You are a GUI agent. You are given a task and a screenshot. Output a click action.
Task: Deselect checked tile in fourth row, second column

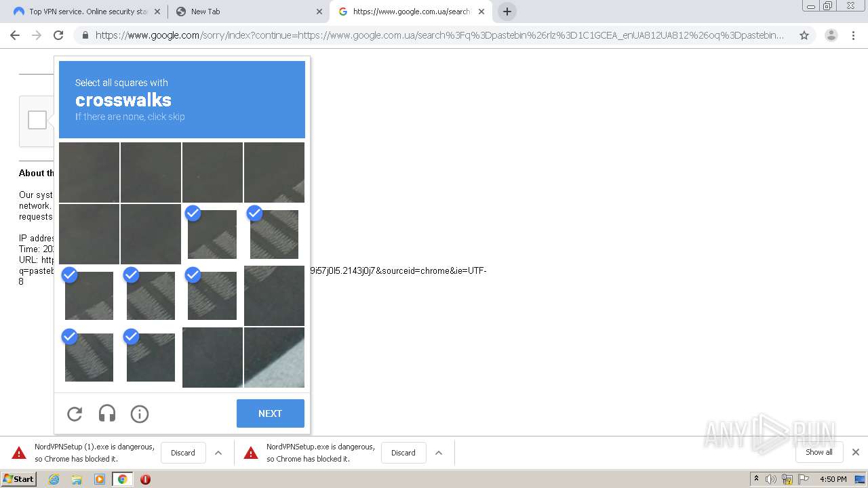151,357
